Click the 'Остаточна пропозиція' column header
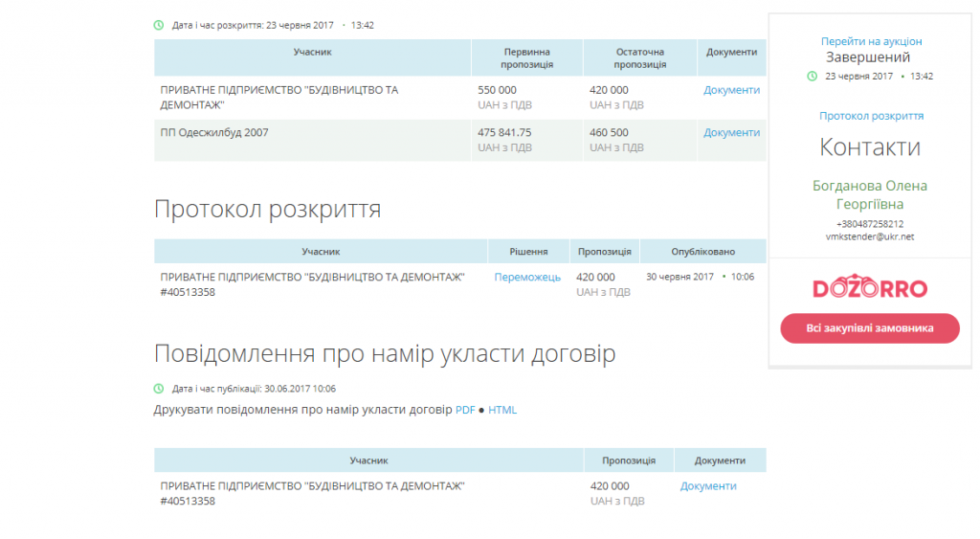This screenshot has width=980, height=539. (x=639, y=57)
